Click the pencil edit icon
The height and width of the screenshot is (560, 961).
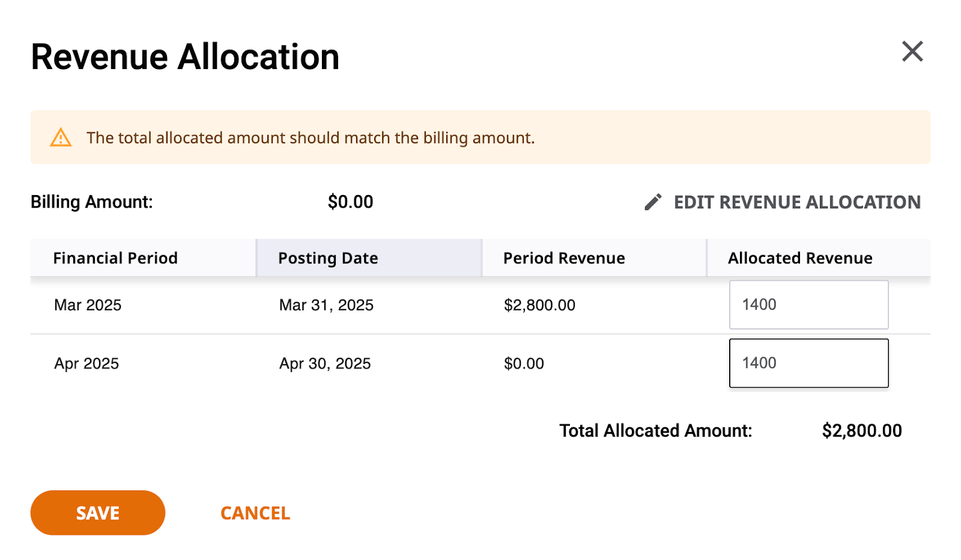[653, 202]
